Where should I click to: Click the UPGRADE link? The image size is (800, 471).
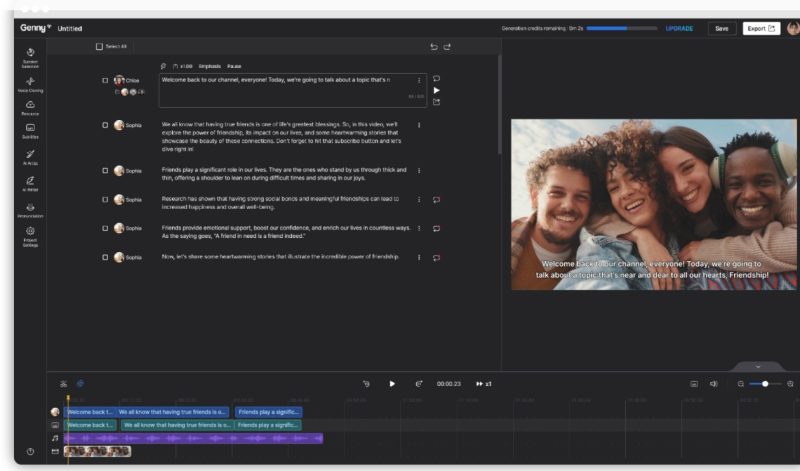tap(679, 28)
